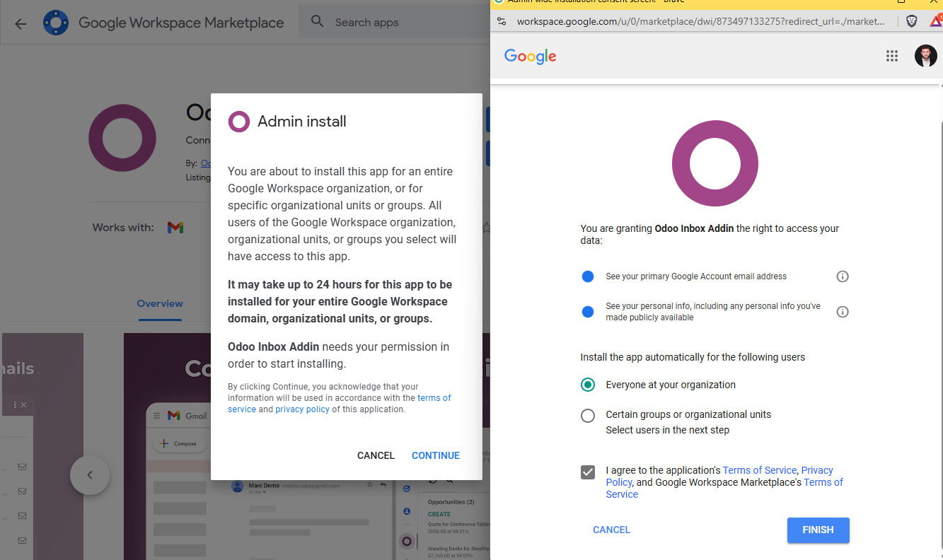Viewport: 943px width, 560px height.
Task: Click info icon for primary email address permission
Action: pyautogui.click(x=843, y=276)
